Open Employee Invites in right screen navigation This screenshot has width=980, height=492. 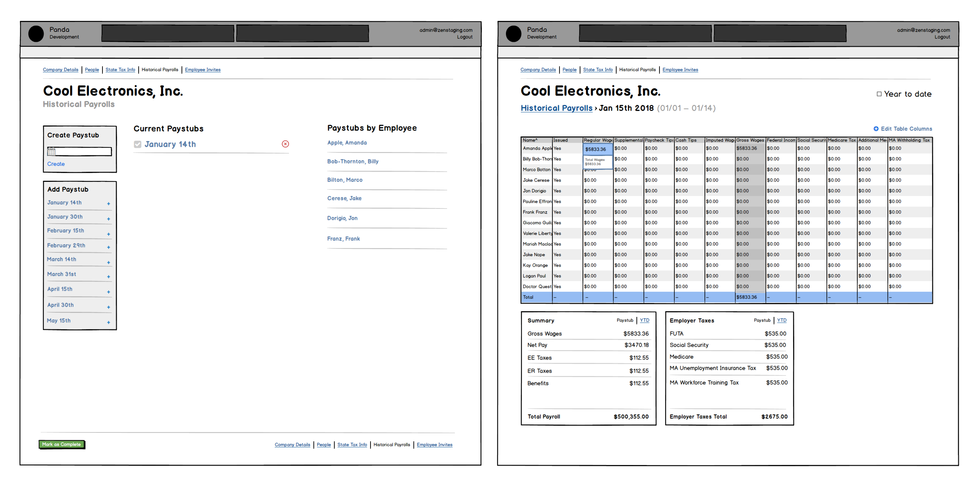point(680,70)
